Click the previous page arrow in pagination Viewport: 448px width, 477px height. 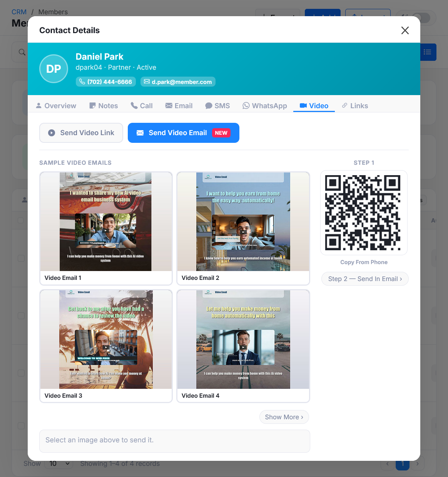[x=388, y=464]
